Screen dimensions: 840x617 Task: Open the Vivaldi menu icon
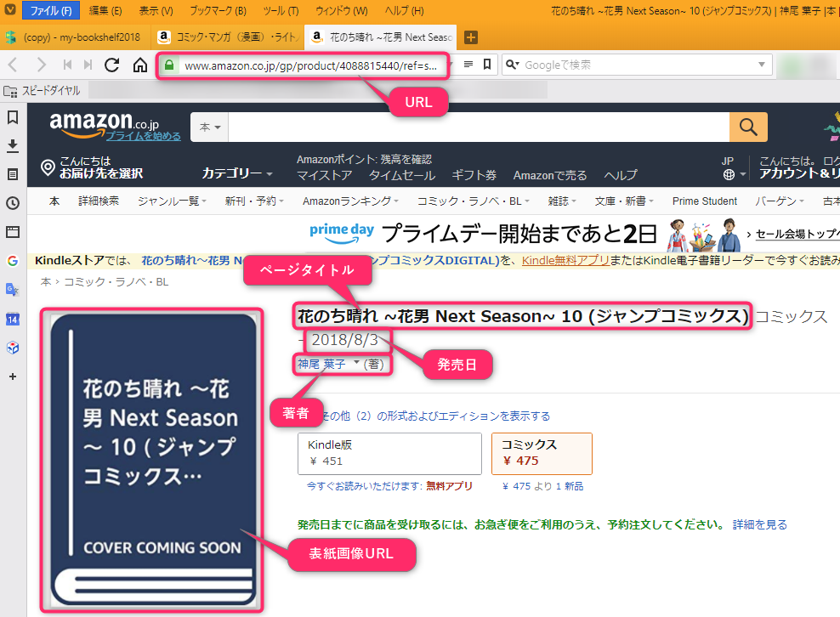(x=10, y=9)
